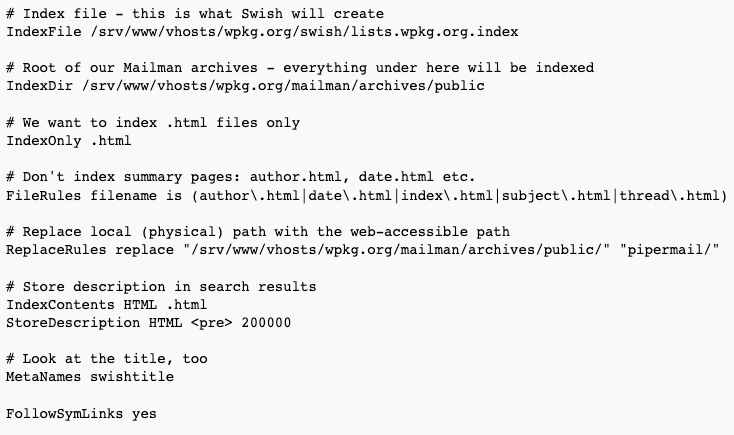Click the <pre> tag in StoreDescription
This screenshot has height=435, width=734.
pyautogui.click(x=212, y=323)
